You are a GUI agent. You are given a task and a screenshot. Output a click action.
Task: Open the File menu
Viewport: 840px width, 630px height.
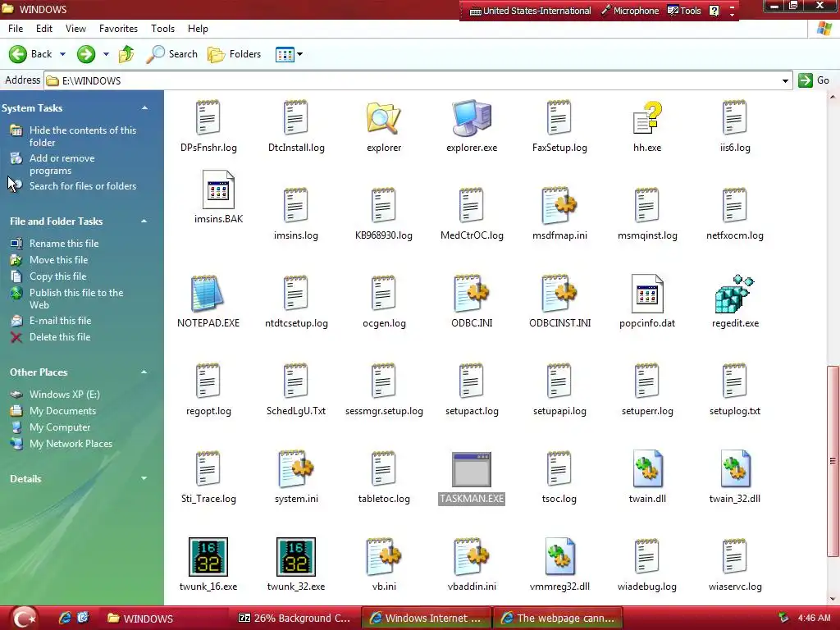[x=16, y=29]
